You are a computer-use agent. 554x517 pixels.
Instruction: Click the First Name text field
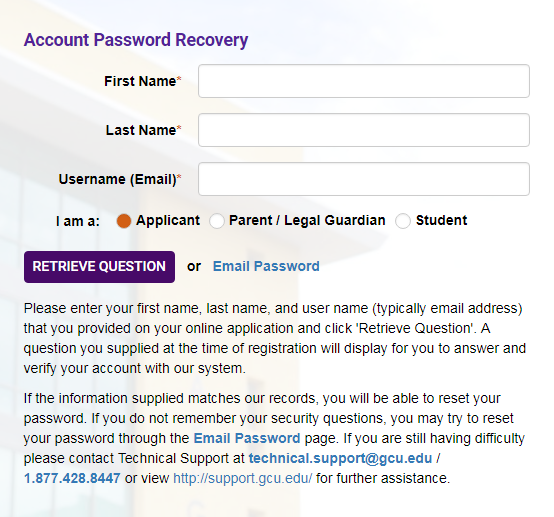tap(364, 81)
